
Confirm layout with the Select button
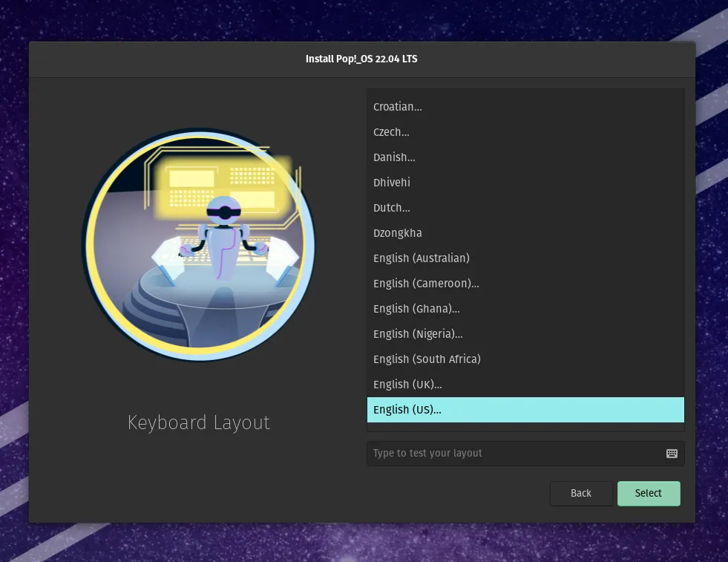648,494
